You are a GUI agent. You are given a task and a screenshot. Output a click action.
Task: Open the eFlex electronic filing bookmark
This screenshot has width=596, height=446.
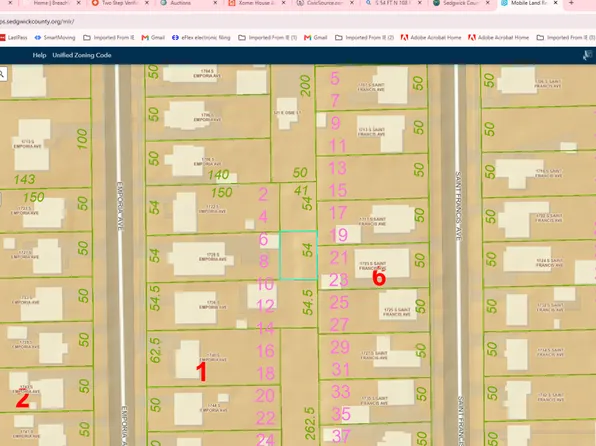tap(201, 37)
